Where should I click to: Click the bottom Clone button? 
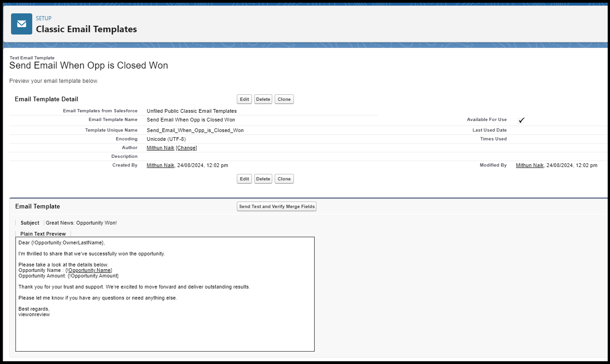pos(284,179)
